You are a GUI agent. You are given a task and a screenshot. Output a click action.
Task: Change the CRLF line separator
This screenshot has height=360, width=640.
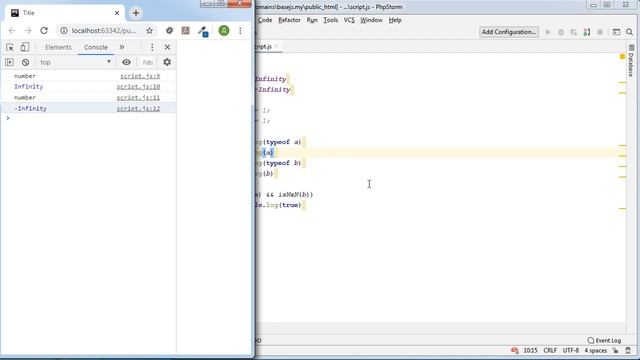pyautogui.click(x=550, y=351)
